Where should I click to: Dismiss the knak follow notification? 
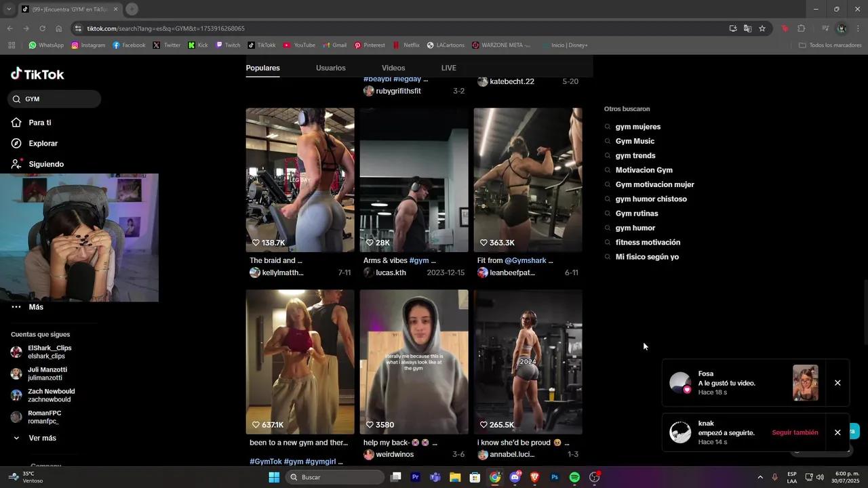[x=837, y=432]
